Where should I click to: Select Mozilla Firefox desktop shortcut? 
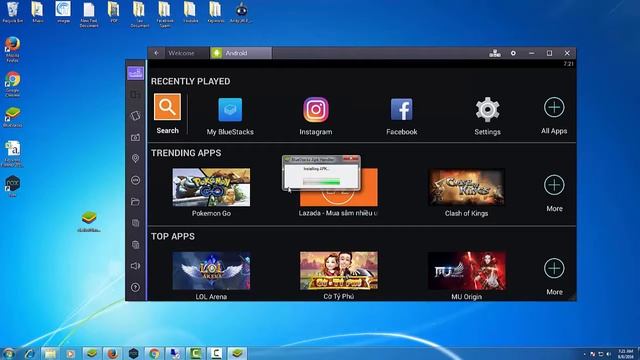pos(13,49)
